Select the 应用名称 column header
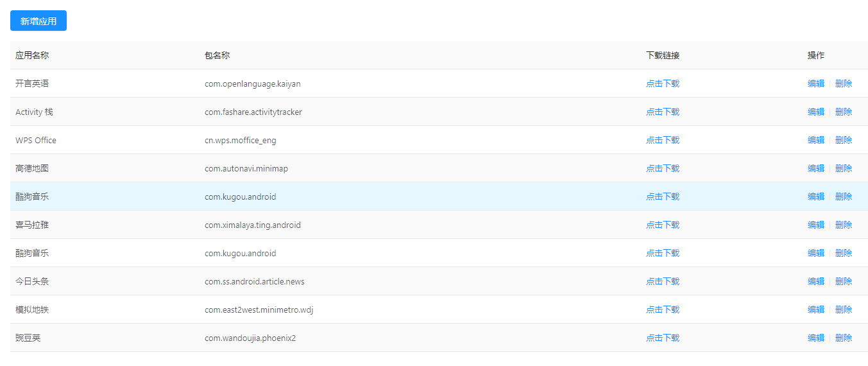The height and width of the screenshot is (366, 868). 32,55
